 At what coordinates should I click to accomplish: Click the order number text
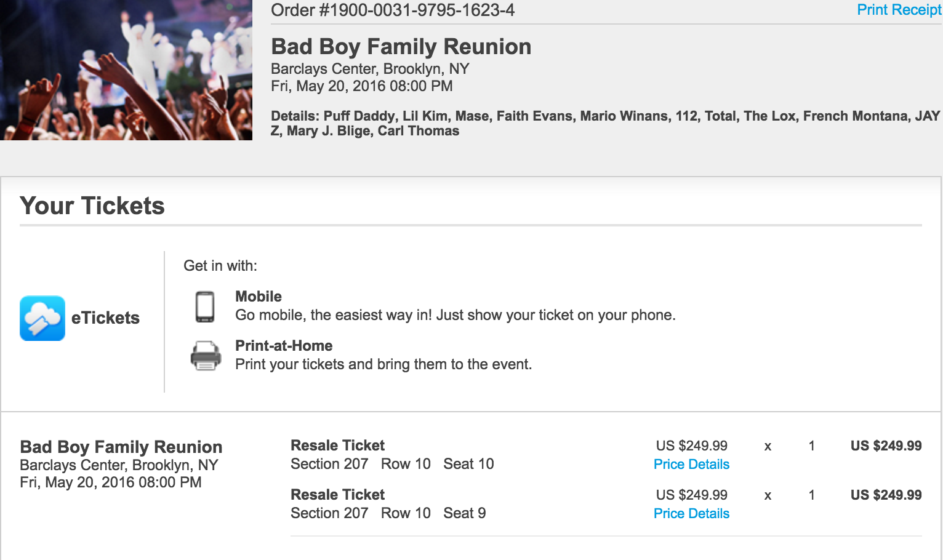point(393,10)
